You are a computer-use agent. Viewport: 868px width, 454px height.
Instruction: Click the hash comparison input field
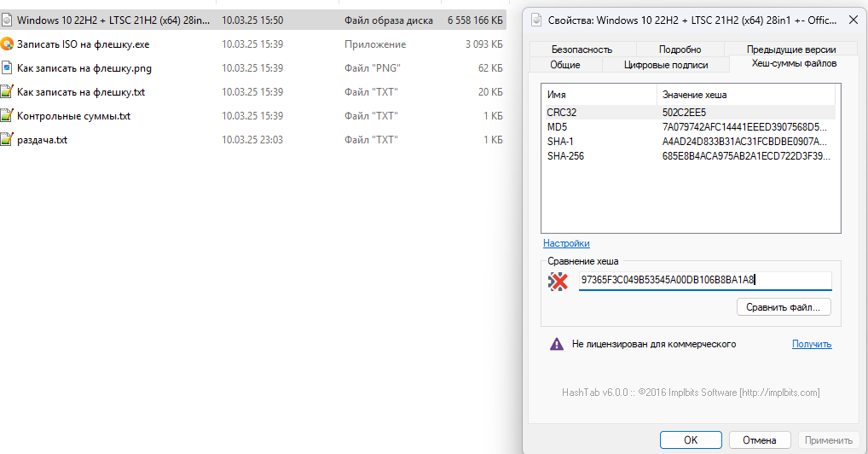[x=704, y=280]
